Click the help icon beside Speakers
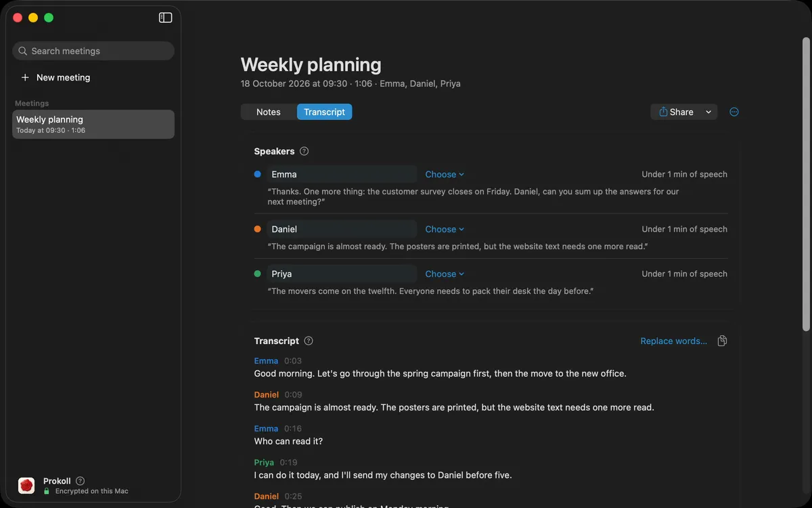 tap(304, 151)
